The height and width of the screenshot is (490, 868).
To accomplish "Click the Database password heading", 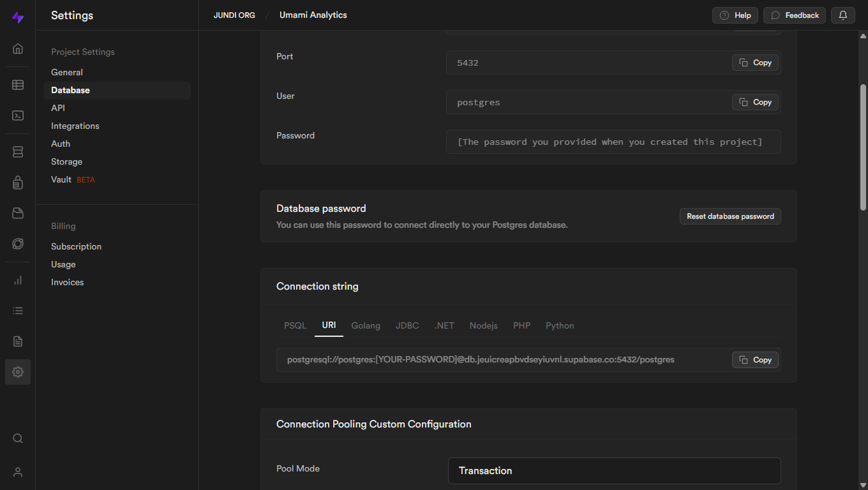I will click(x=321, y=209).
